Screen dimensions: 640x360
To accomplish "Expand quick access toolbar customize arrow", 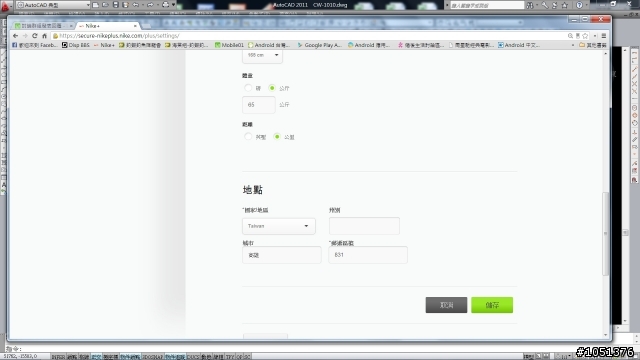I will point(174,5).
